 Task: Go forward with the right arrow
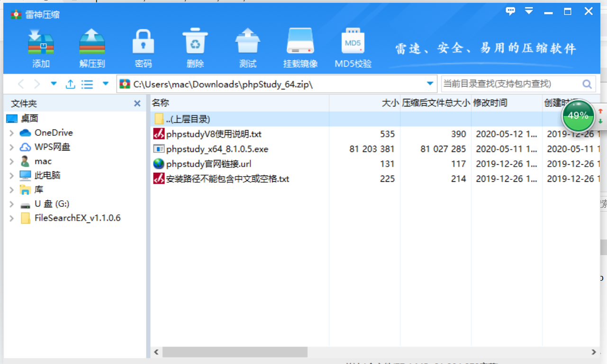36,84
